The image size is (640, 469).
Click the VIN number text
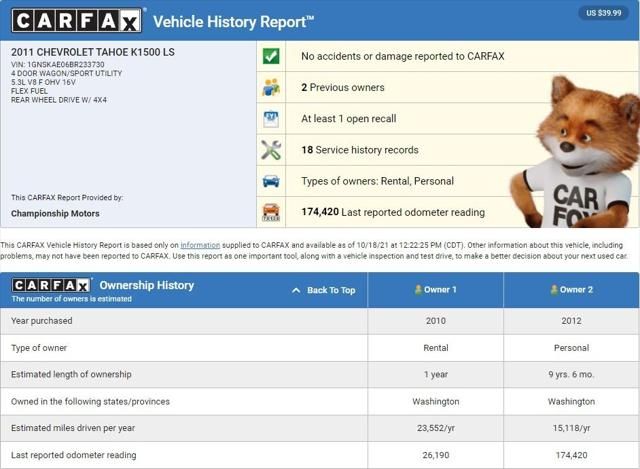tap(58, 64)
